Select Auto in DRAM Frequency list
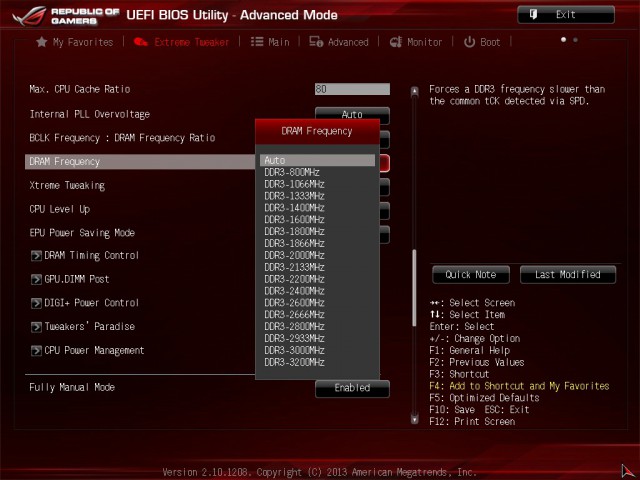640x480 pixels. pos(317,160)
